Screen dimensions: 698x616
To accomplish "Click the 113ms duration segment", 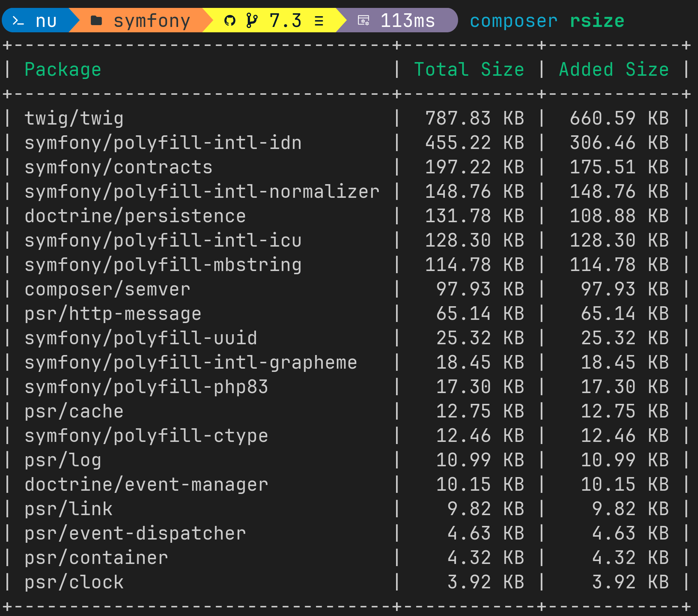I will tap(408, 20).
